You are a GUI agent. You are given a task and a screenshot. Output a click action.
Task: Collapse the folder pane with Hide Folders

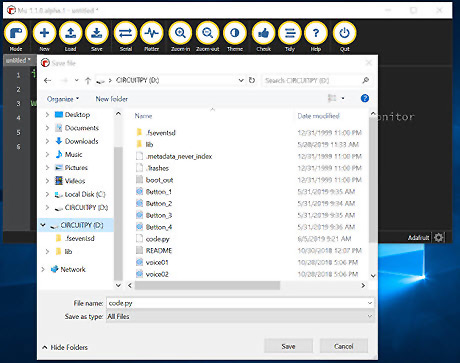pyautogui.click(x=65, y=347)
